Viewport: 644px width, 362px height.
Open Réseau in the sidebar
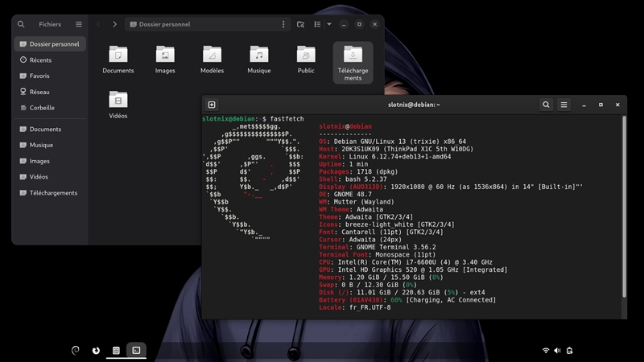39,92
